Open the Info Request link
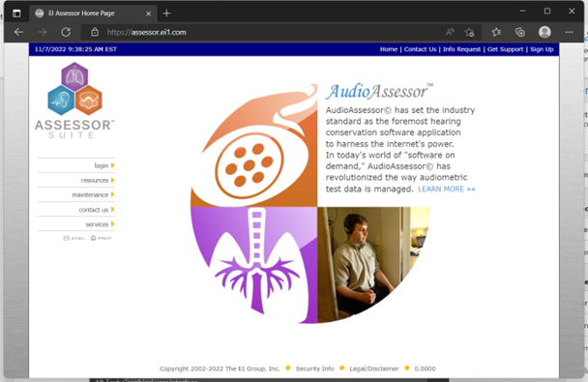588x382 pixels. 461,49
